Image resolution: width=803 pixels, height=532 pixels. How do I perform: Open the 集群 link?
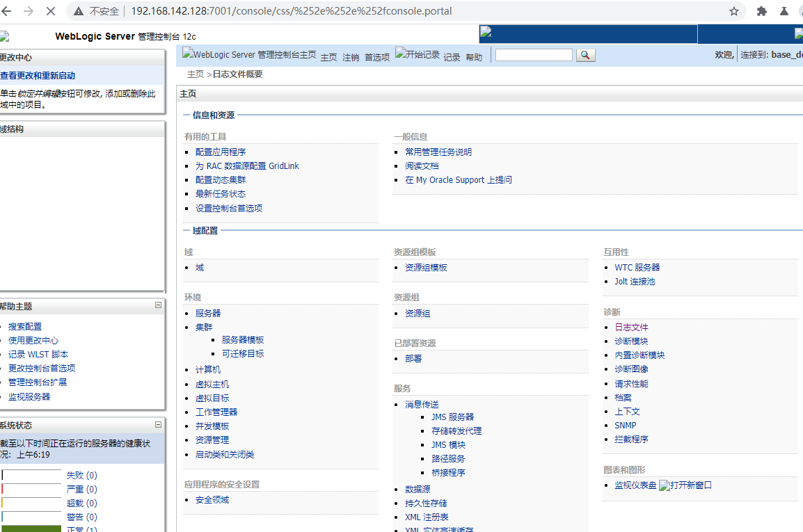point(204,327)
